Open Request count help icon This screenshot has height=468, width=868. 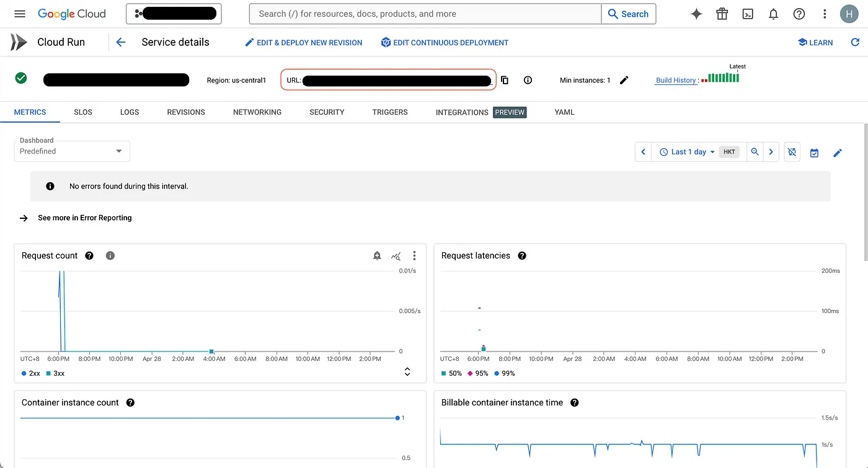pyautogui.click(x=89, y=255)
